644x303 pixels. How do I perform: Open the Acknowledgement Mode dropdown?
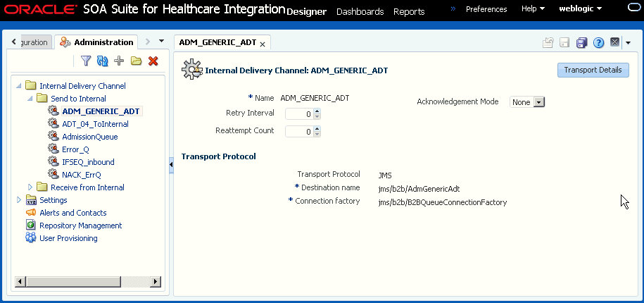click(539, 102)
